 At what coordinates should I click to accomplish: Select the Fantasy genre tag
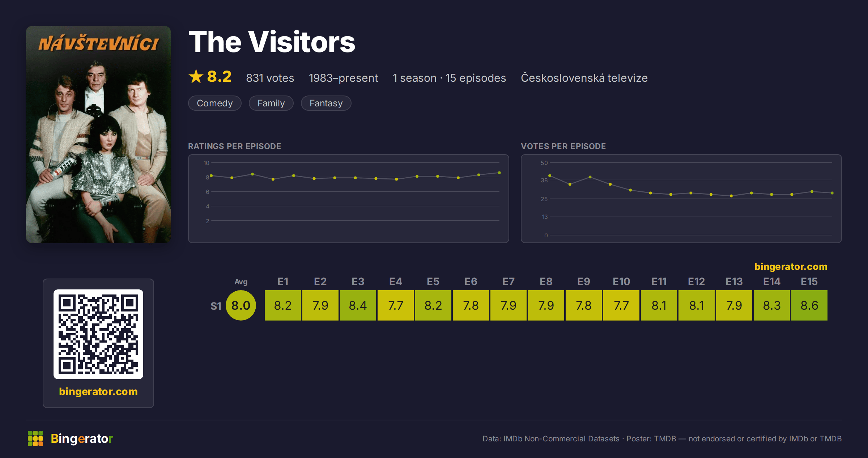tap(326, 103)
